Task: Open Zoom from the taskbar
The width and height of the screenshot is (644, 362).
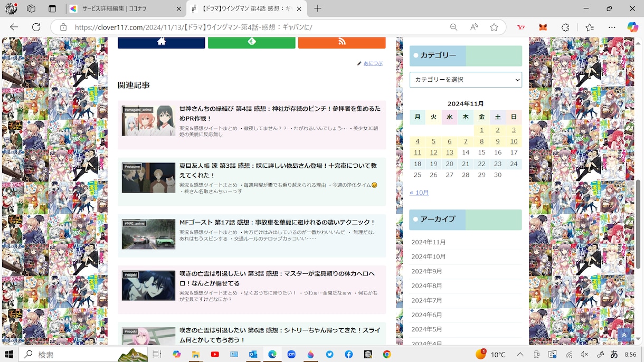Action: pos(291,354)
